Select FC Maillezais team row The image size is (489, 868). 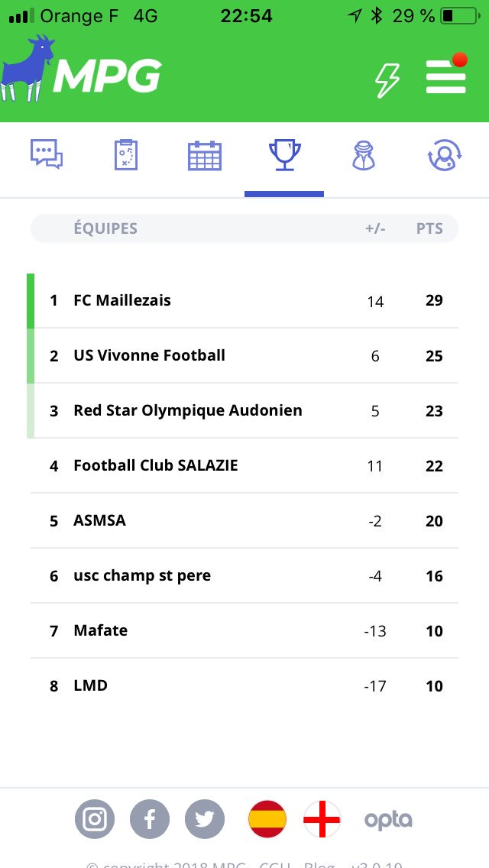[244, 300]
